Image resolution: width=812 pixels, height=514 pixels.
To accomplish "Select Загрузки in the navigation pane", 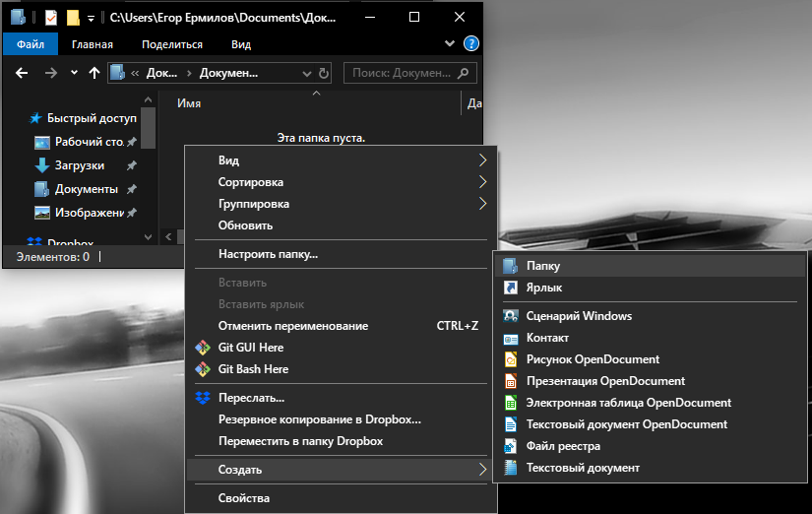I will tap(80, 165).
